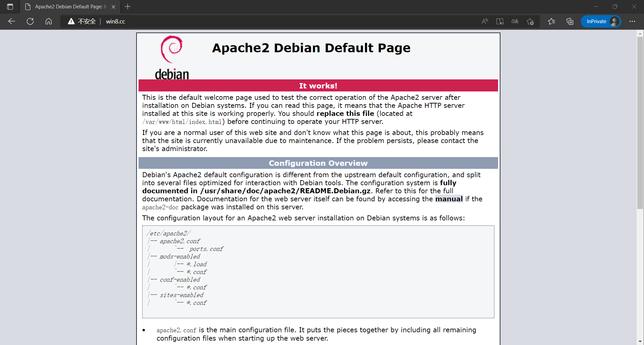
Task: Click the *.load line in layout
Action: point(197,264)
